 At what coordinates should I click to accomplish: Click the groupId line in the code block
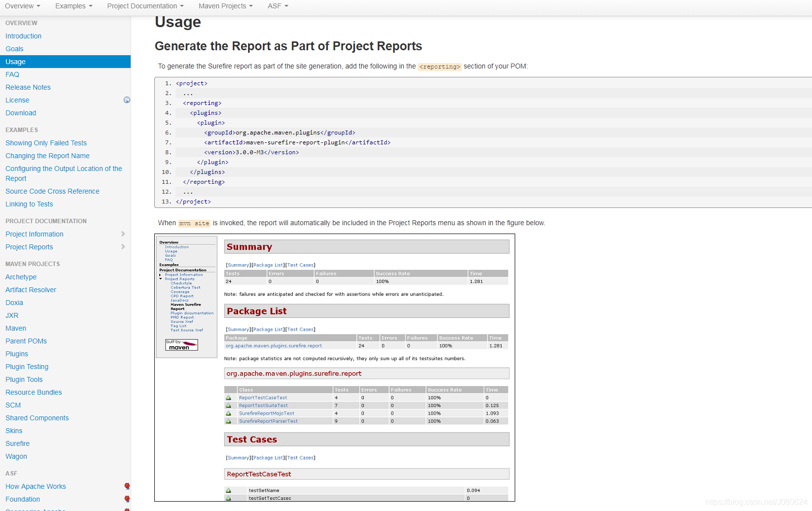(280, 133)
